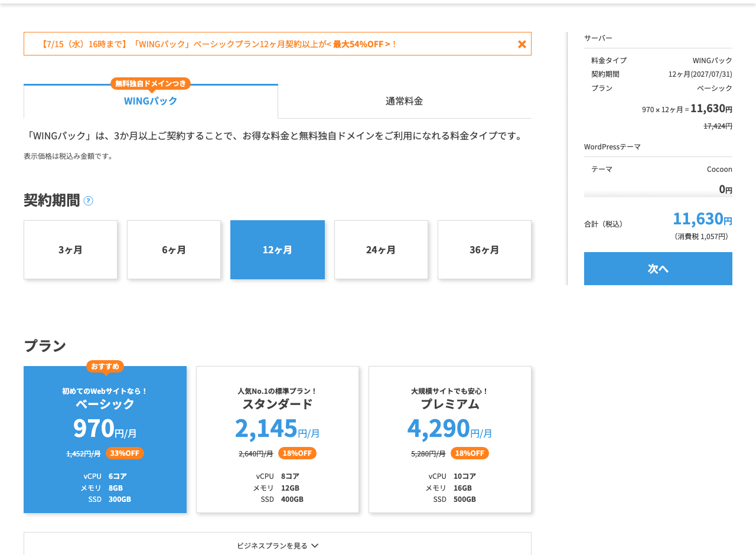Switch to the 通常料金 tab
756x555 pixels.
[405, 101]
